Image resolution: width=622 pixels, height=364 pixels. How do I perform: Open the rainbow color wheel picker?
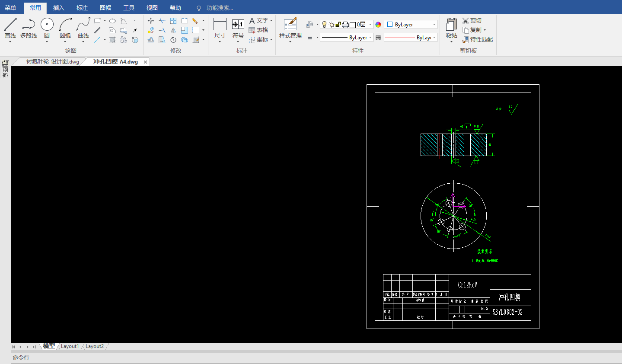tap(378, 25)
